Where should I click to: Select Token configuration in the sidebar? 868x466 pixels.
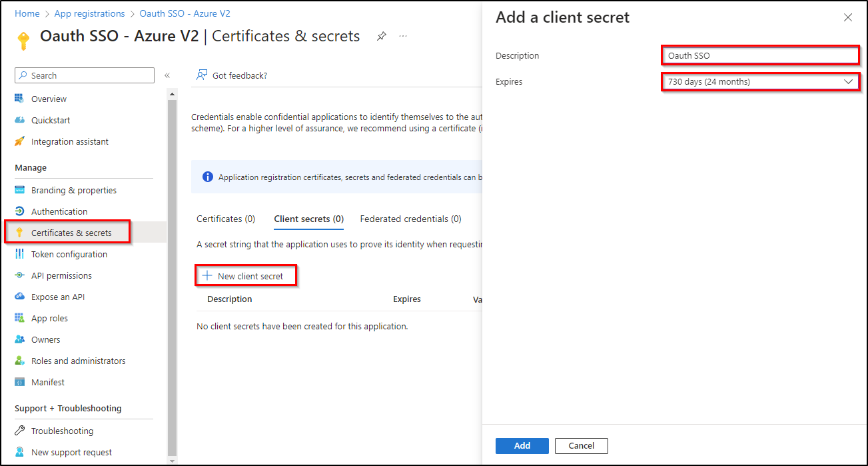point(69,253)
